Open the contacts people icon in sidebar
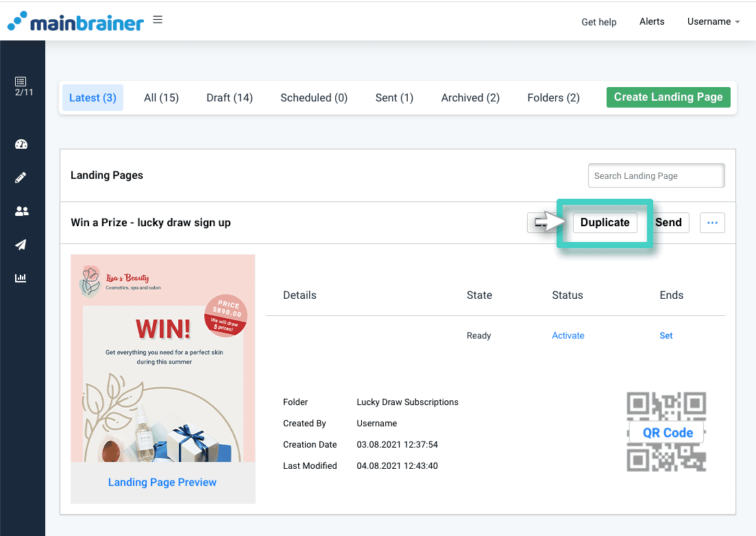The height and width of the screenshot is (536, 756). (22, 211)
